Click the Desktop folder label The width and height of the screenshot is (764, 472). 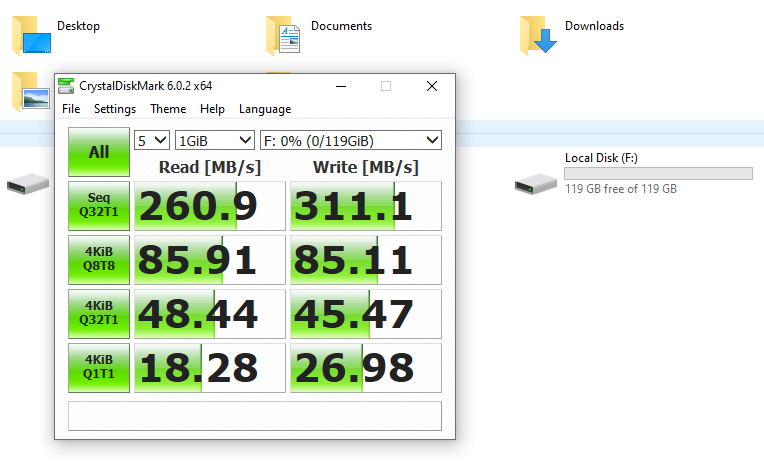click(78, 26)
